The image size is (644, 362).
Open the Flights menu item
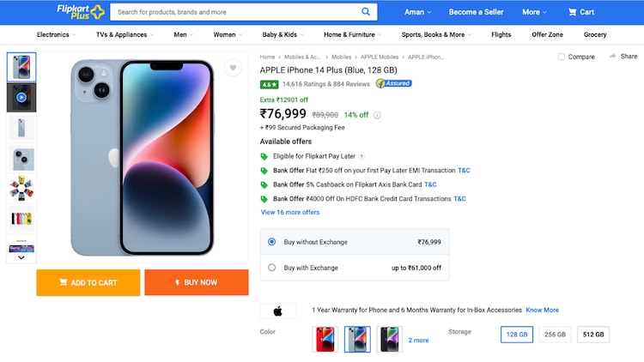[501, 35]
